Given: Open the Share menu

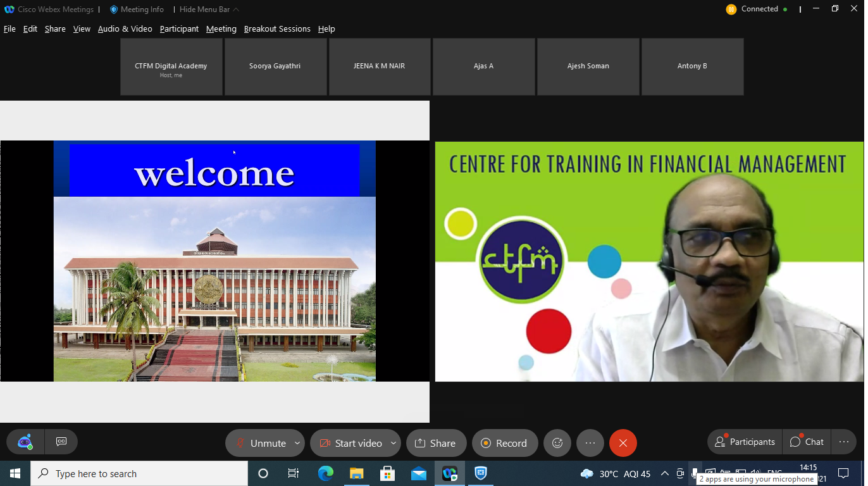Looking at the screenshot, I should (x=55, y=28).
